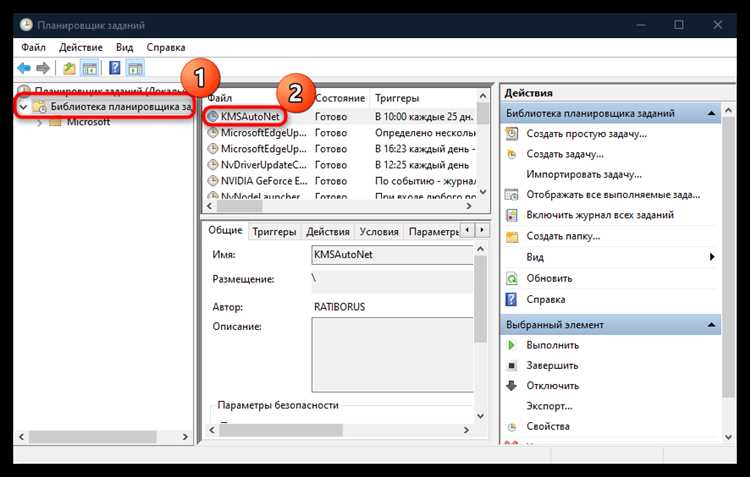This screenshot has width=750, height=477.
Task: Click Выполнить action
Action: (552, 345)
